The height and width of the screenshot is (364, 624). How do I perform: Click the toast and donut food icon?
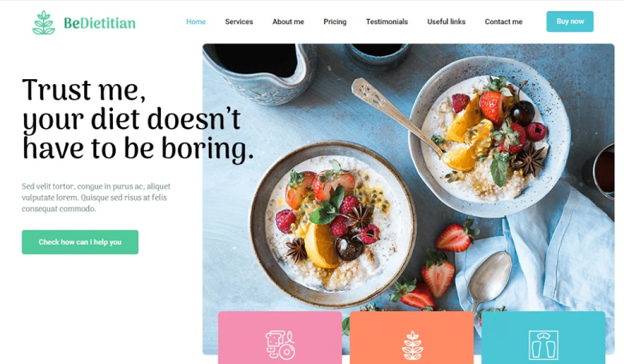click(280, 345)
